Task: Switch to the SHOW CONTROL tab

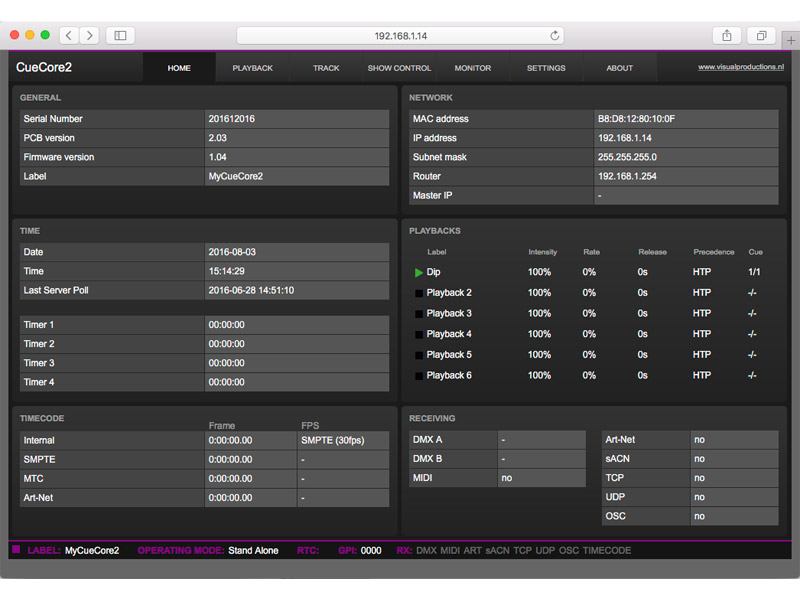Action: point(399,68)
